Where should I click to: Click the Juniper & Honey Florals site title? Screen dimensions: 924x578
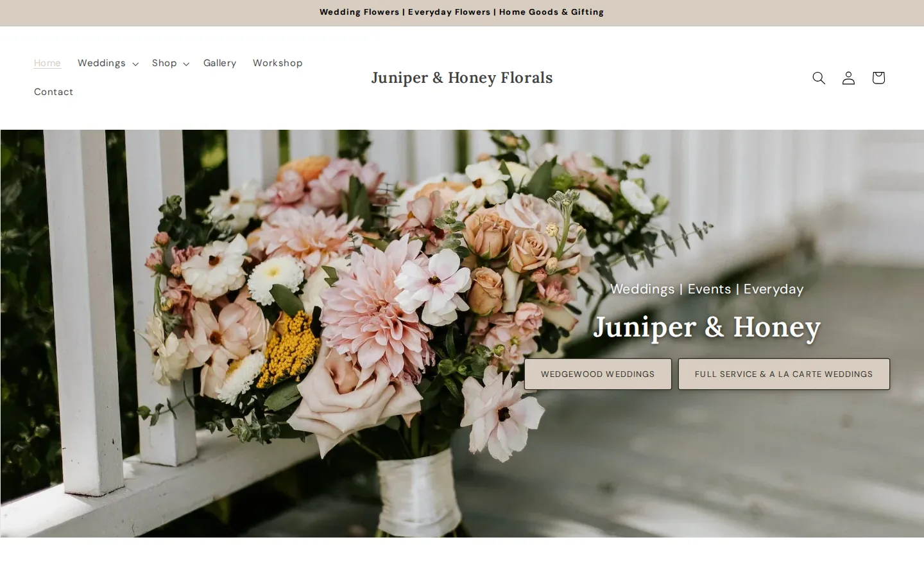(x=462, y=78)
